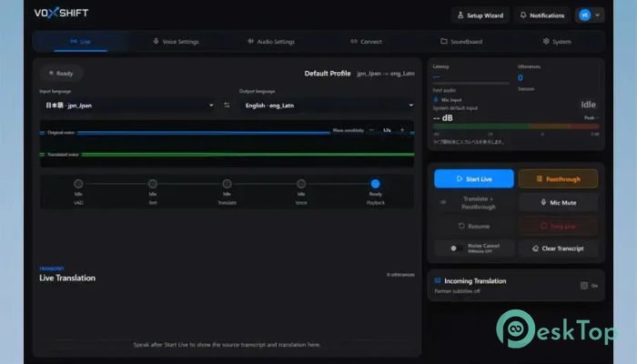Screen dimensions: 637x364
Task: Click the dB input level meter bar
Action: point(516,126)
